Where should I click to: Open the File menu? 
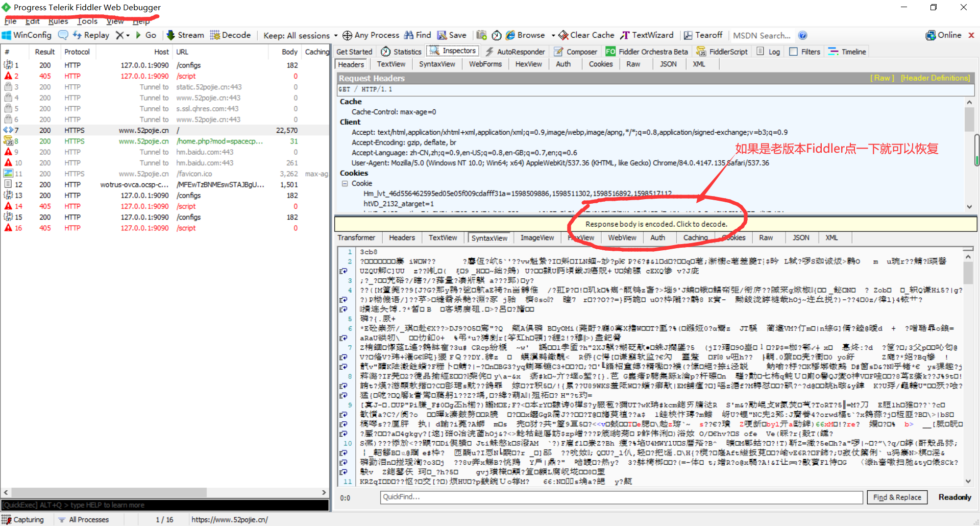pyautogui.click(x=11, y=21)
